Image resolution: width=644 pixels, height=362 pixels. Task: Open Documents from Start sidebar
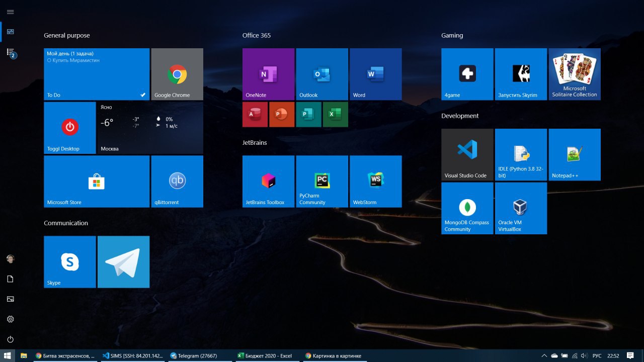click(x=10, y=279)
